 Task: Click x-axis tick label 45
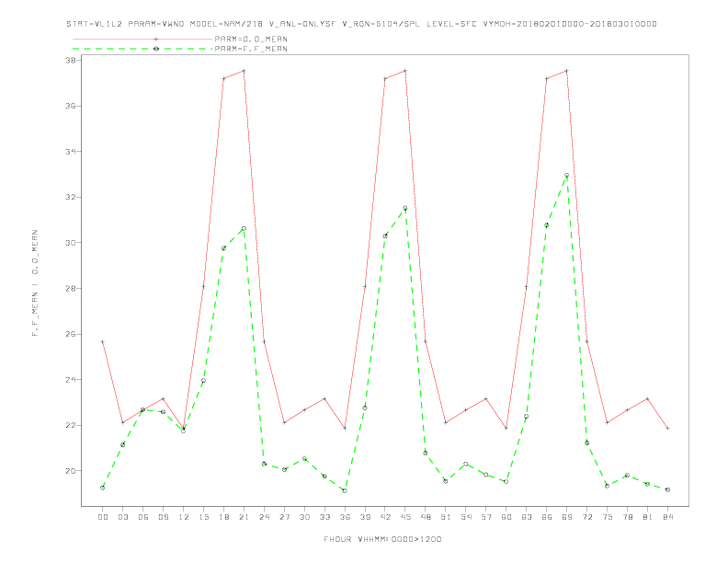[405, 517]
